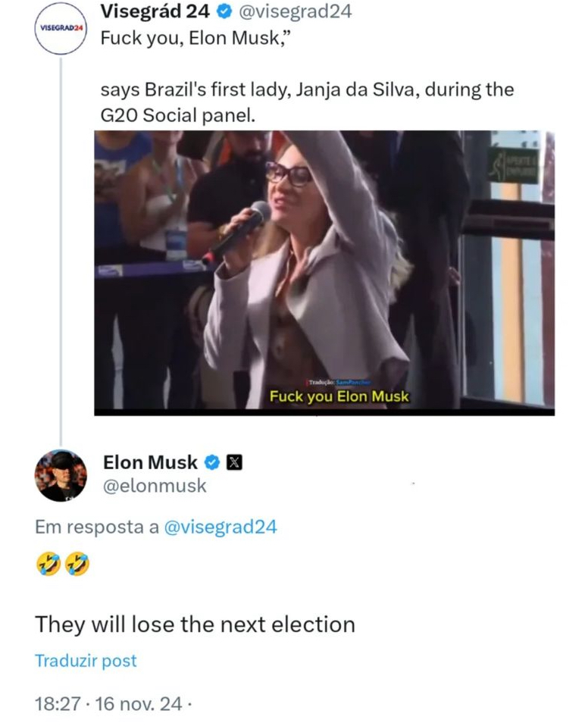Click the Tradução credit label in the video
The height and width of the screenshot is (726, 588).
pos(339,383)
